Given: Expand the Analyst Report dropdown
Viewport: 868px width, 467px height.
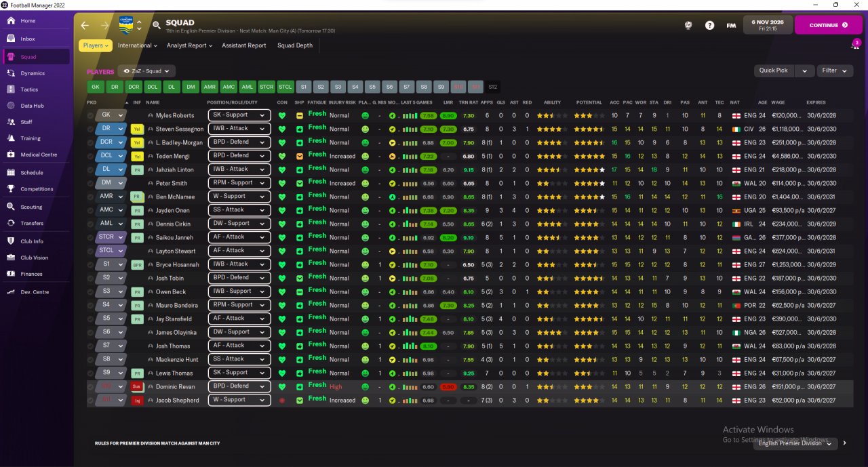Looking at the screenshot, I should point(189,45).
